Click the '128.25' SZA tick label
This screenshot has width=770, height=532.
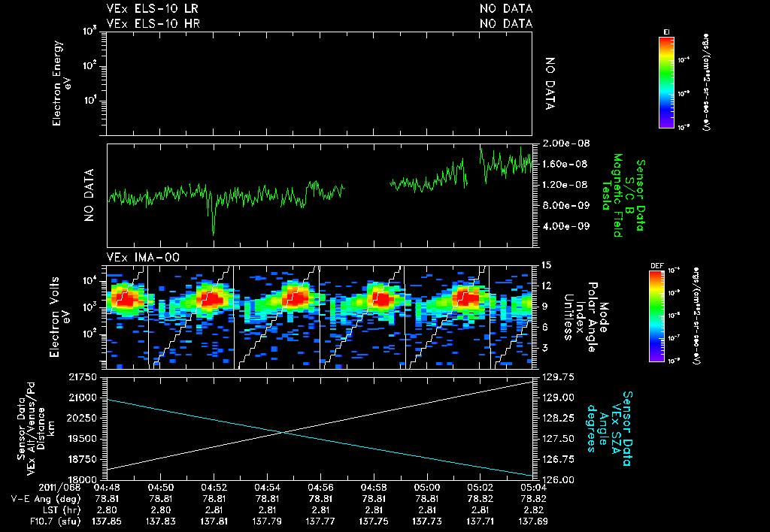[x=559, y=418]
